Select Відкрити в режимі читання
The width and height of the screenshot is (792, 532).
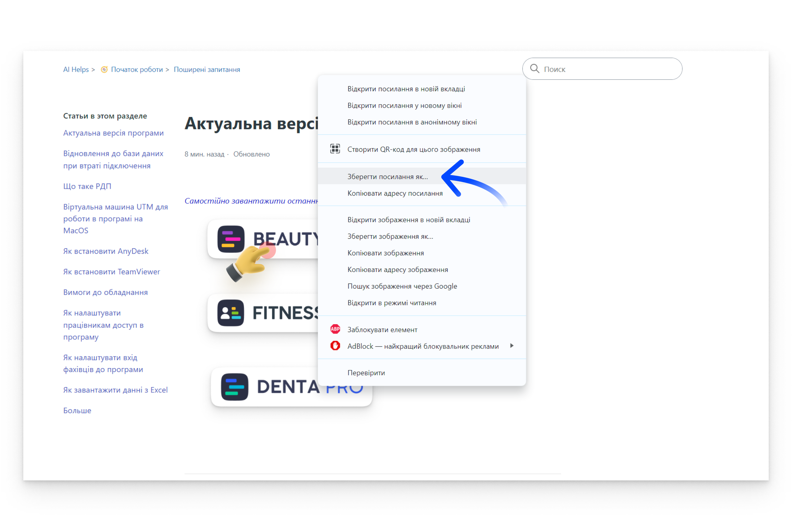tap(422, 303)
